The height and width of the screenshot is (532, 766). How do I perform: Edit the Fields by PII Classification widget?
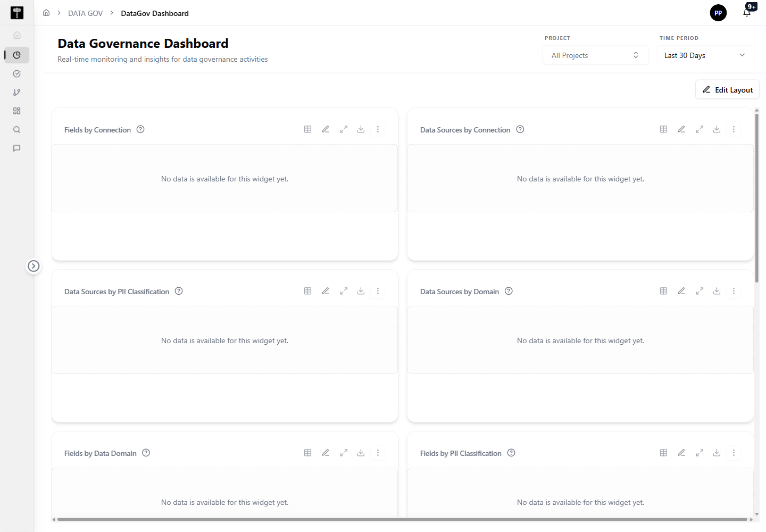681,453
